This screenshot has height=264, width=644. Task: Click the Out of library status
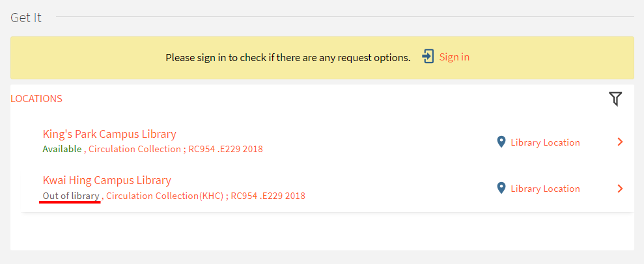tap(71, 196)
